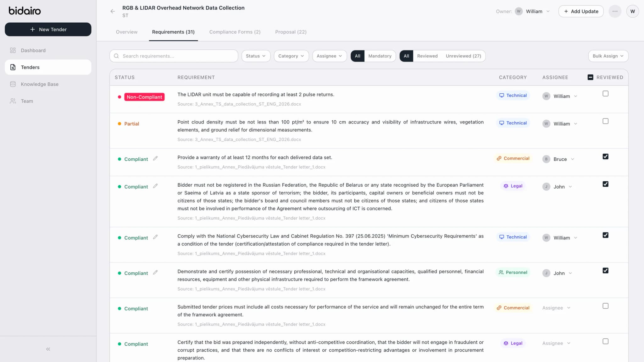This screenshot has height=362, width=644.
Task: Tick reviewed for the tender prices row
Action: click(x=605, y=306)
